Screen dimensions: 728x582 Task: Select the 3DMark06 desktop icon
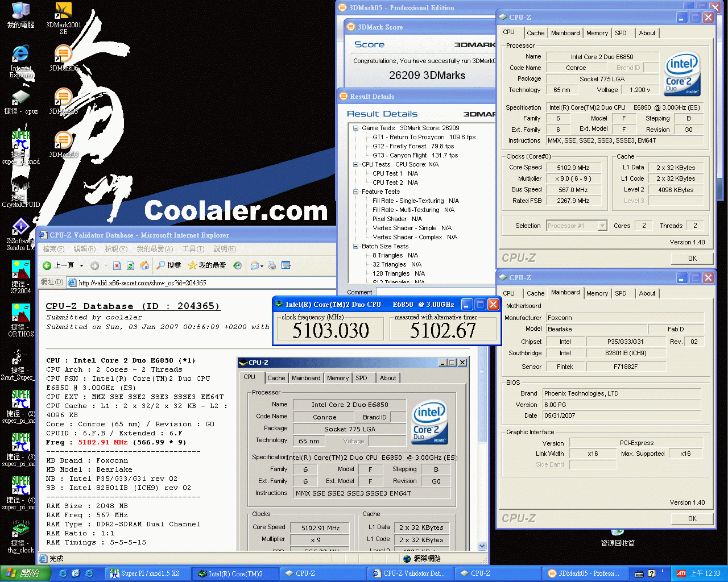click(x=63, y=58)
